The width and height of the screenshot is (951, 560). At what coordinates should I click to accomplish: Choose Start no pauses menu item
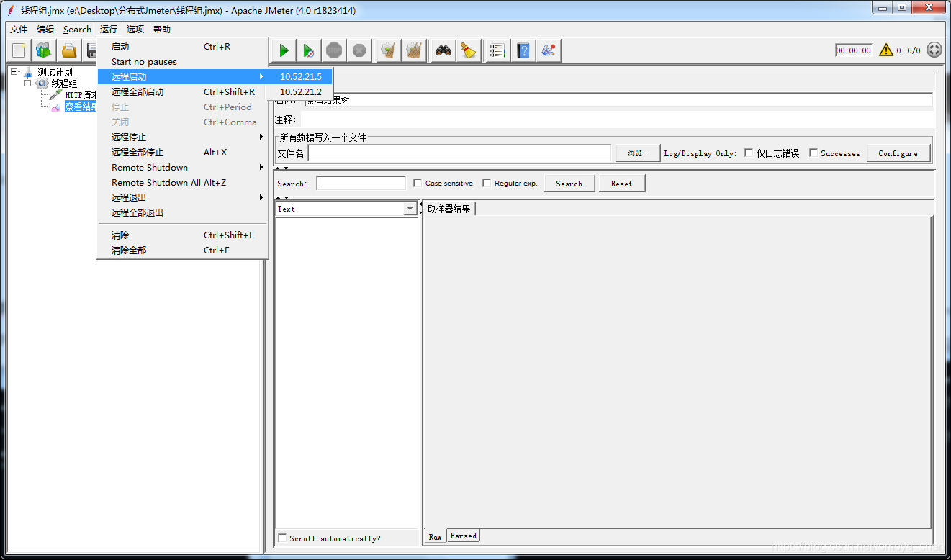183,61
